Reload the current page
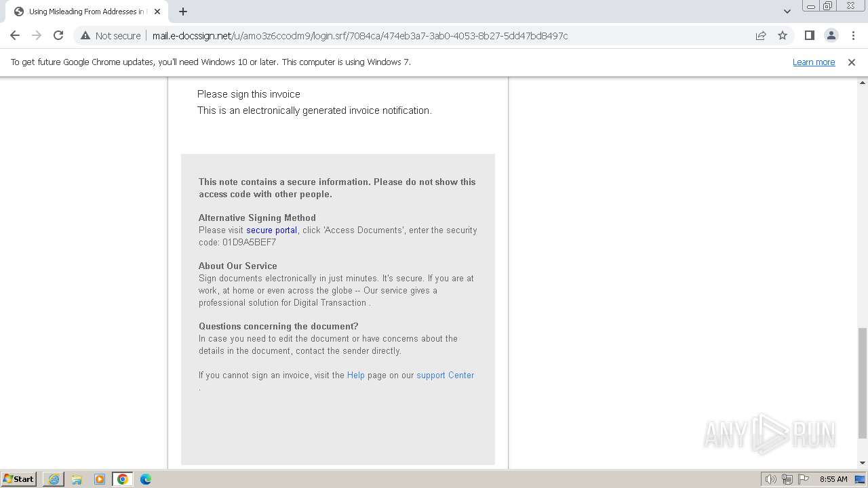The image size is (868, 488). 58,35
